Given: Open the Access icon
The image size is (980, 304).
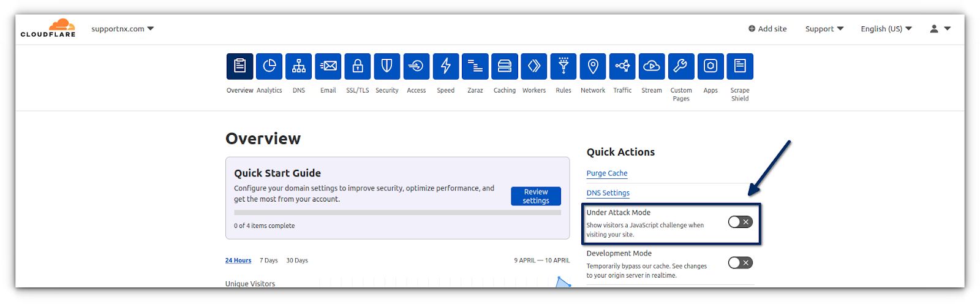Looking at the screenshot, I should click(417, 66).
